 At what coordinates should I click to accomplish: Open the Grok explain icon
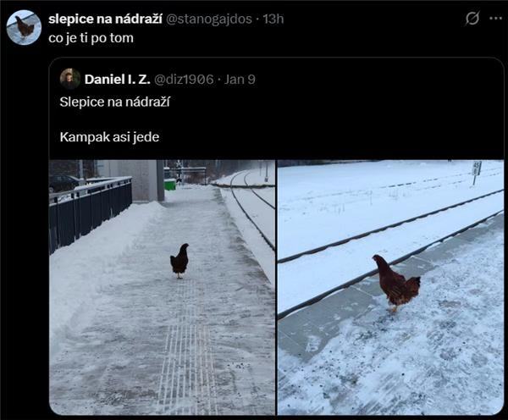pyautogui.click(x=472, y=19)
